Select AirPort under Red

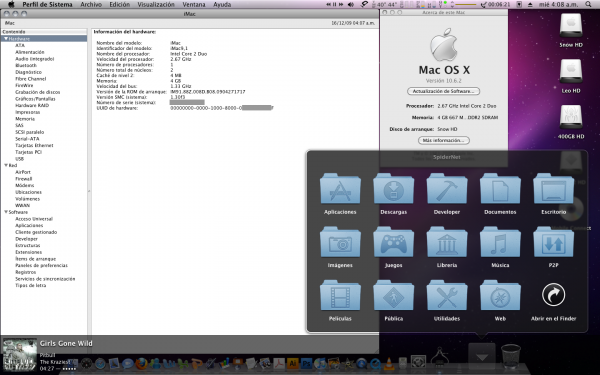tap(23, 172)
